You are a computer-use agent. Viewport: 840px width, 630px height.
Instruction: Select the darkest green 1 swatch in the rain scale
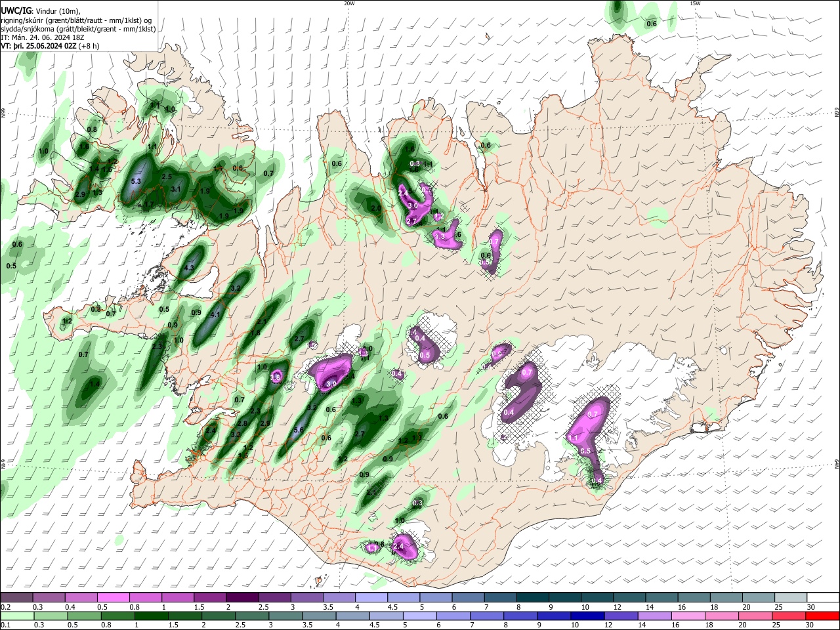[151, 616]
